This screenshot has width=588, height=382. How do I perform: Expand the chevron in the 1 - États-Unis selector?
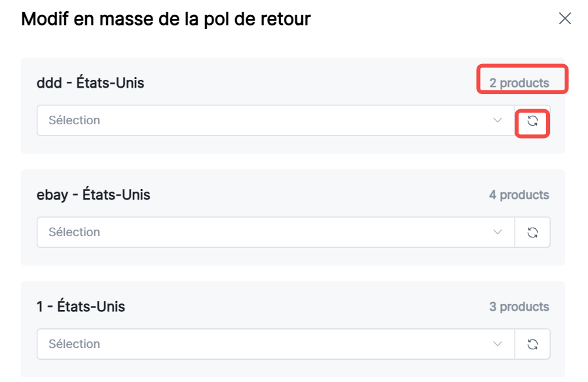(498, 344)
